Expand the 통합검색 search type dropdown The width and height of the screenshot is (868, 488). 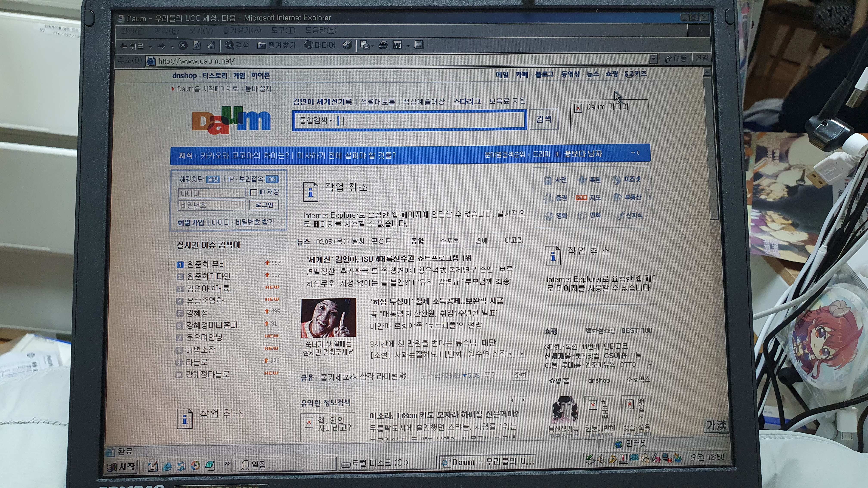coord(316,120)
